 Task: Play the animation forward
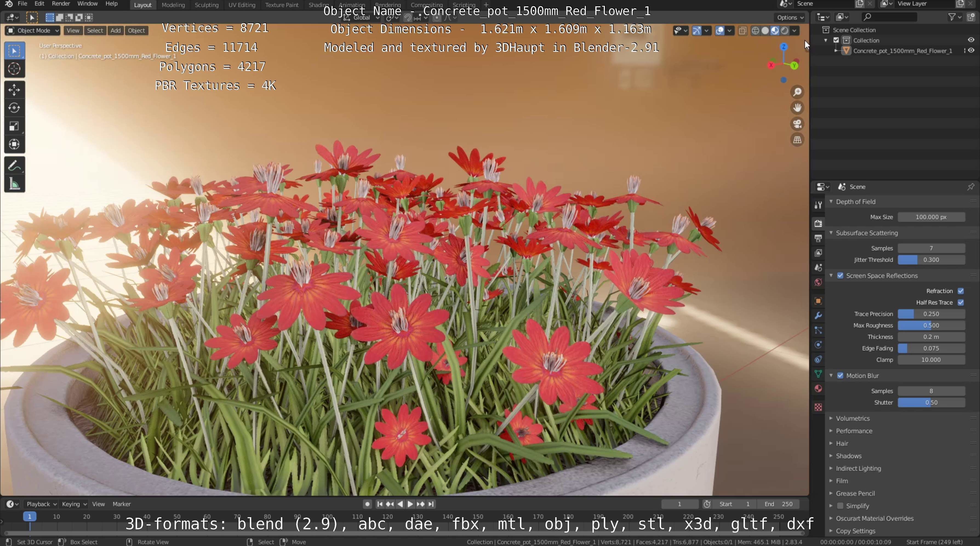coord(410,504)
